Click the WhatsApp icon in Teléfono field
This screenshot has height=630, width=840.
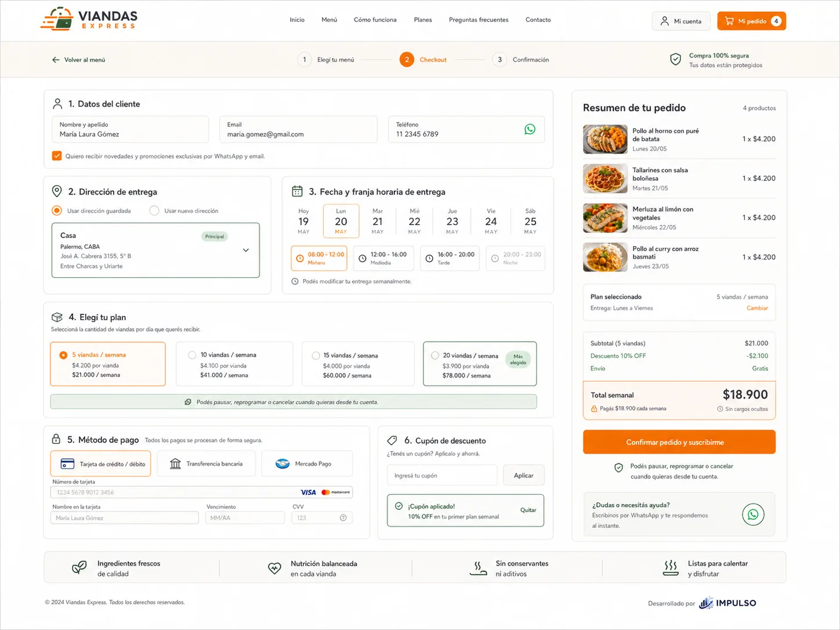[x=530, y=129]
